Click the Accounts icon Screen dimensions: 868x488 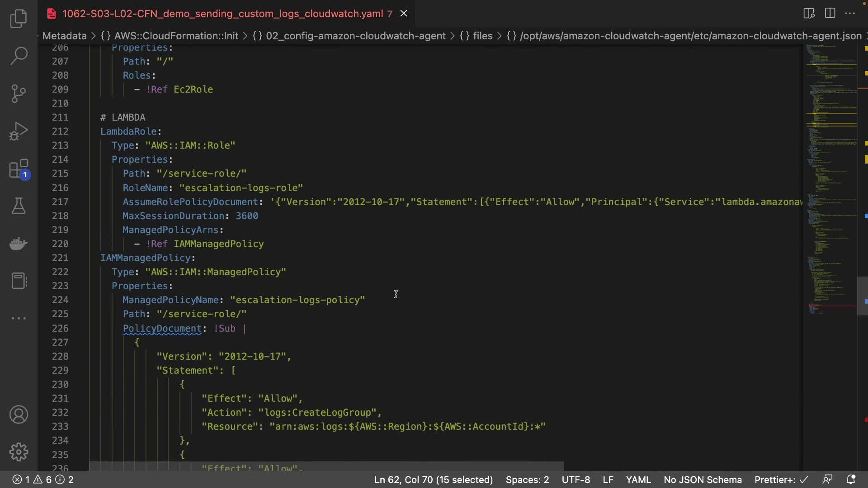(19, 414)
